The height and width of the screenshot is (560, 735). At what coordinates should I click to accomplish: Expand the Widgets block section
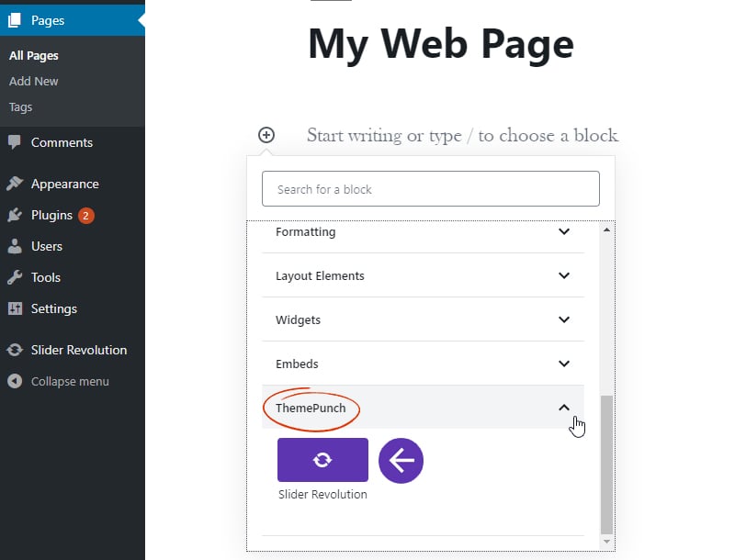pyautogui.click(x=423, y=319)
